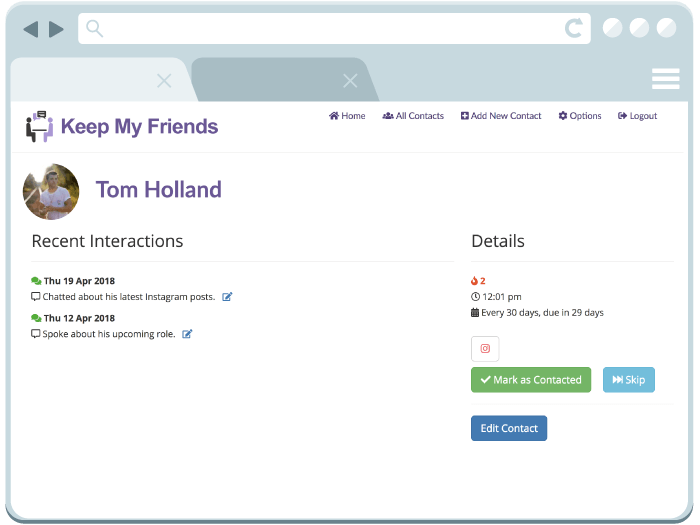
Task: Click Tom Holland's profile photo
Action: point(51,192)
